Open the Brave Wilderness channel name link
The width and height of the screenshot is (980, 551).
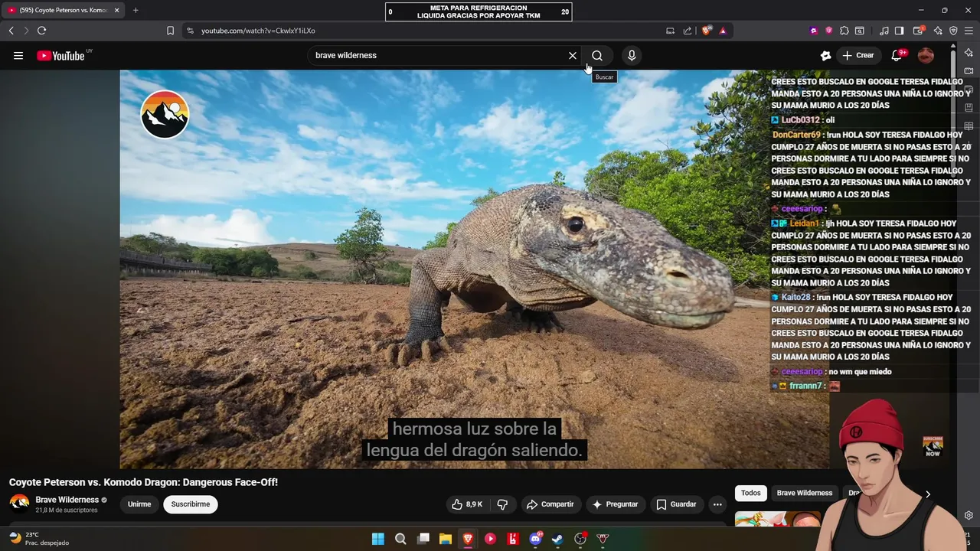pos(67,500)
